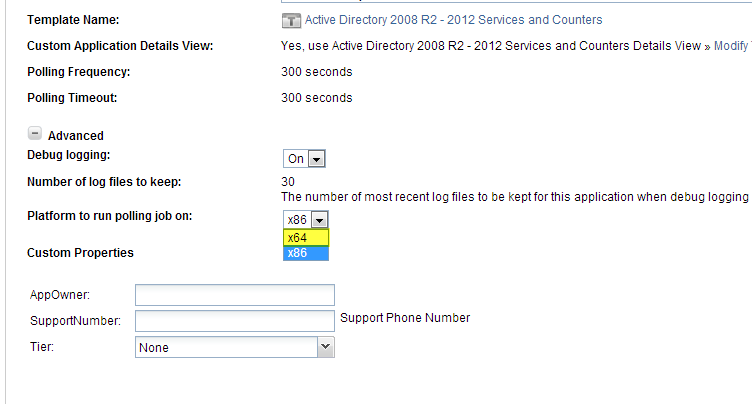752x404 pixels.
Task: Open Active Directory 2008 R2 - 2012 template link
Action: [x=453, y=20]
